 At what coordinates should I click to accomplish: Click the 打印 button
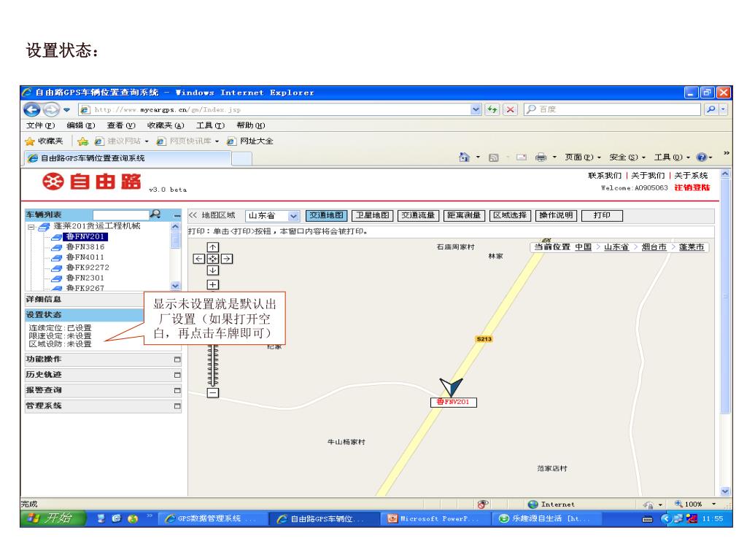pyautogui.click(x=602, y=216)
